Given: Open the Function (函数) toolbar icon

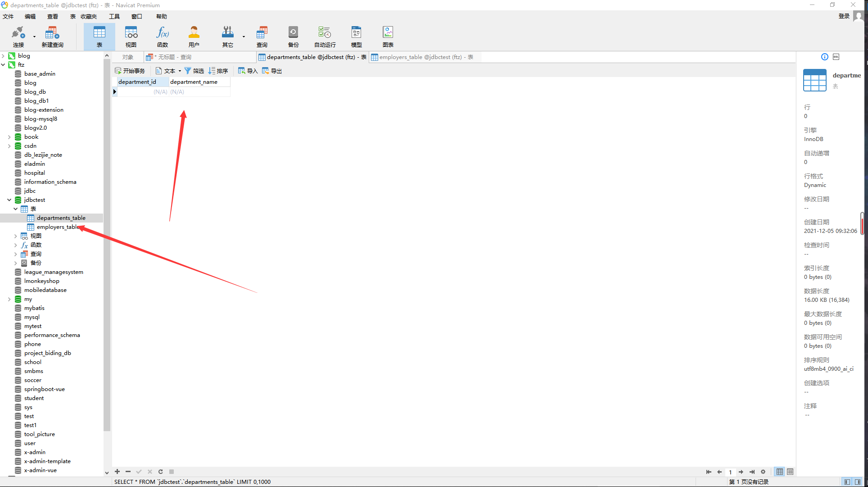Looking at the screenshot, I should click(163, 36).
